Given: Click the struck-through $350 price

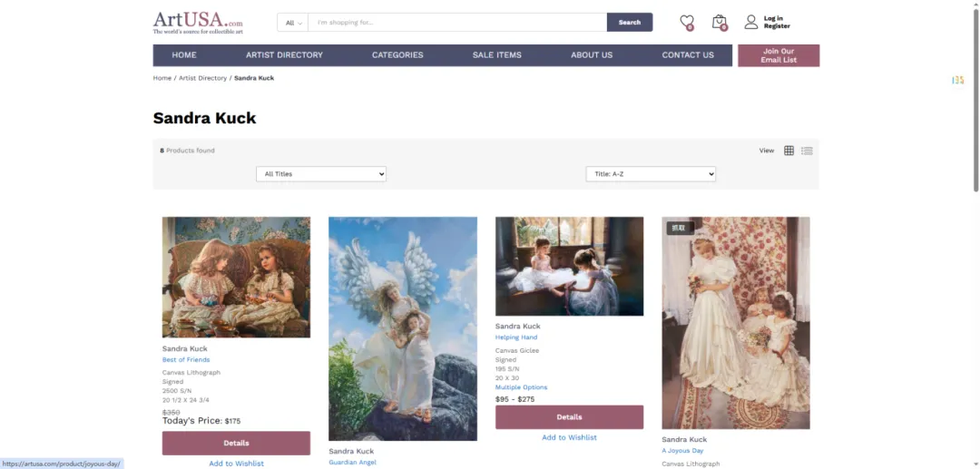Looking at the screenshot, I should [171, 412].
